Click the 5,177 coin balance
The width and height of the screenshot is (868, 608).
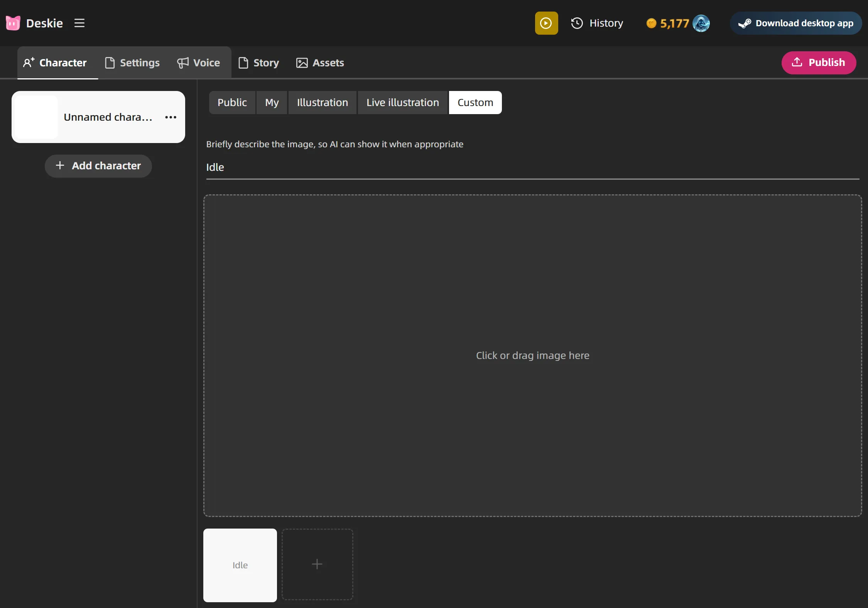point(668,24)
